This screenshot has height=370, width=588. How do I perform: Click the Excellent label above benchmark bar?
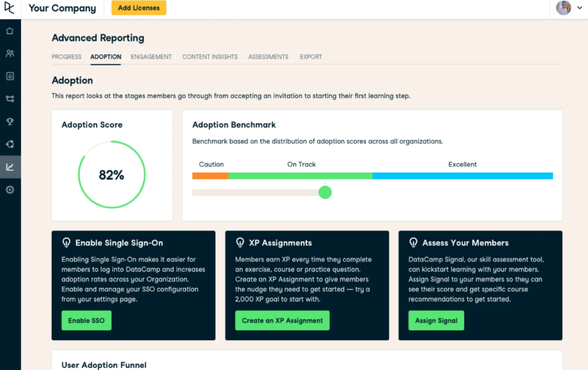(x=462, y=164)
